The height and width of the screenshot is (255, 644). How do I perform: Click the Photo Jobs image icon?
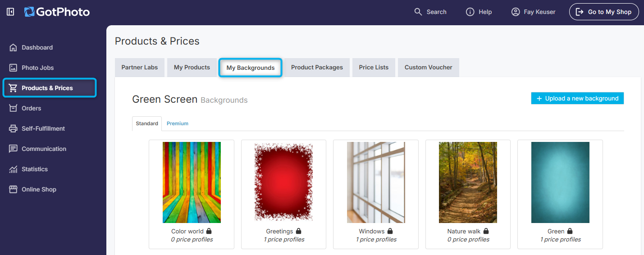click(x=13, y=68)
